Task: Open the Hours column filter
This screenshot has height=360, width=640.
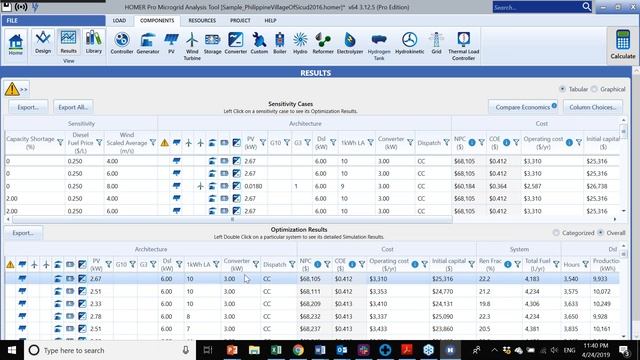Action: 585,264
